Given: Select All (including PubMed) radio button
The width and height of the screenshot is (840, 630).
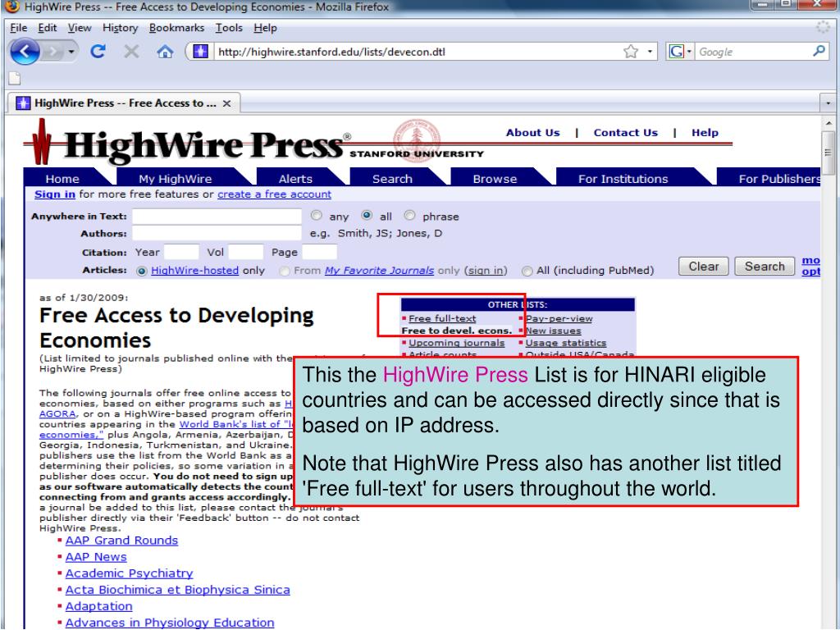Looking at the screenshot, I should click(527, 271).
